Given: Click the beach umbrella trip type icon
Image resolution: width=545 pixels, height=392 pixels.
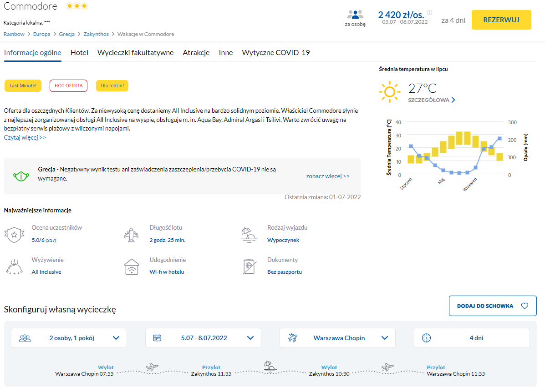Looking at the screenshot, I should click(250, 234).
